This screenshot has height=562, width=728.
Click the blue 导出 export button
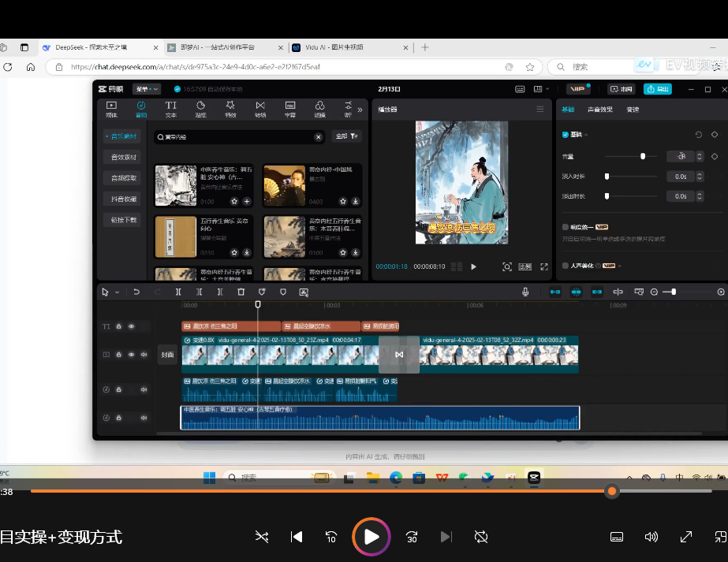pos(658,89)
